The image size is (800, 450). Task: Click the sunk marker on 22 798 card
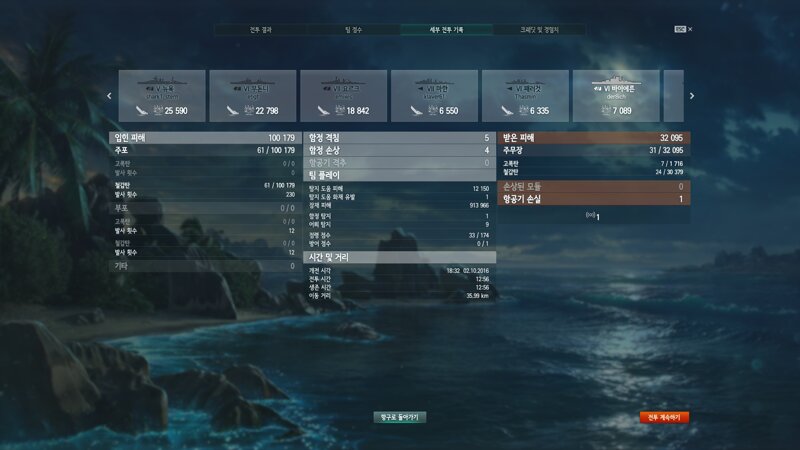pyautogui.click(x=233, y=110)
